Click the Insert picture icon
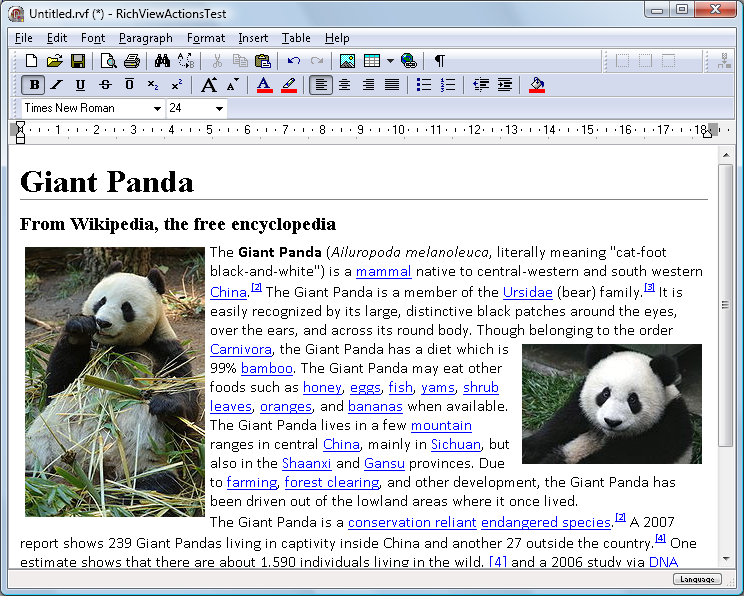Viewport: 744px width, 596px height. tap(347, 61)
